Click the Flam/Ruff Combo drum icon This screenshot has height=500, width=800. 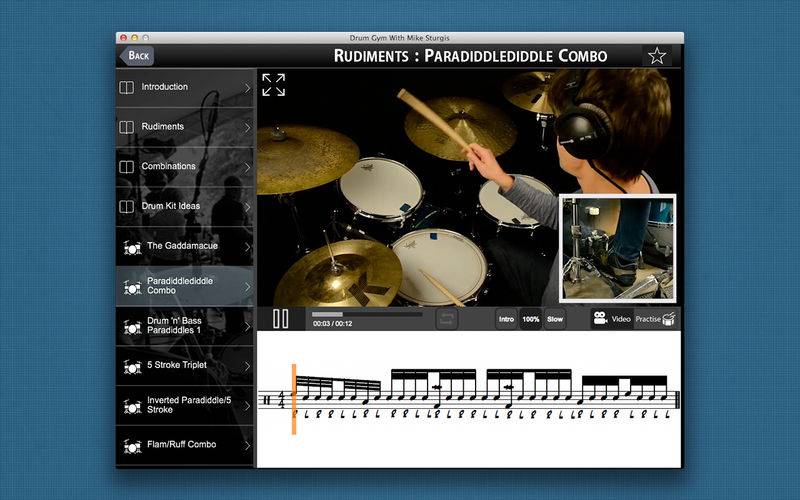coord(133,446)
